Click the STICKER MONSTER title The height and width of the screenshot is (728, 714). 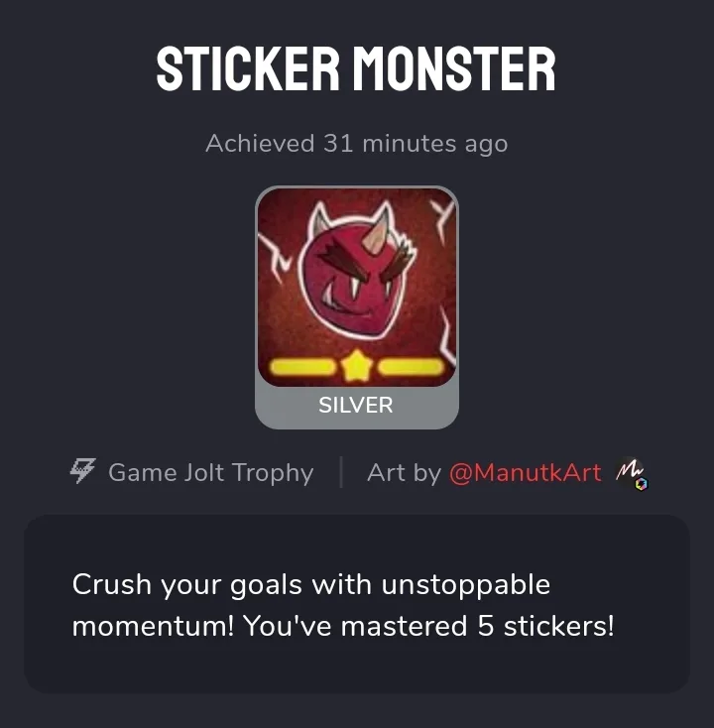356,69
